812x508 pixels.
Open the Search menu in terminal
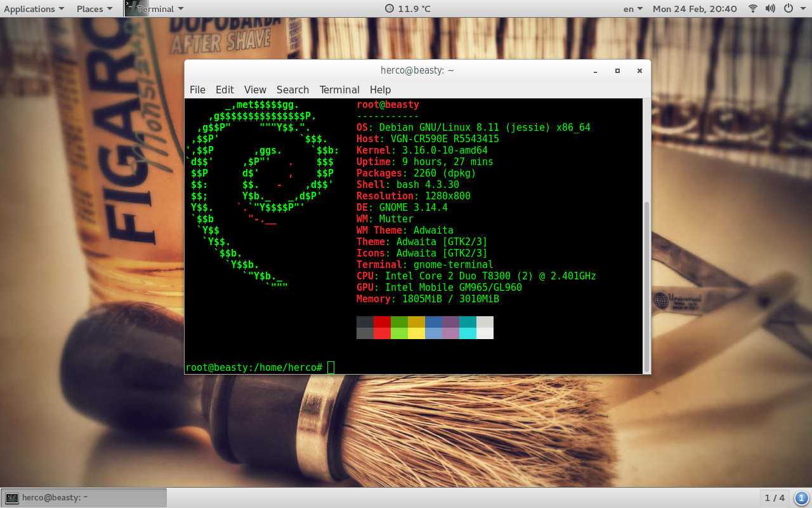(292, 90)
